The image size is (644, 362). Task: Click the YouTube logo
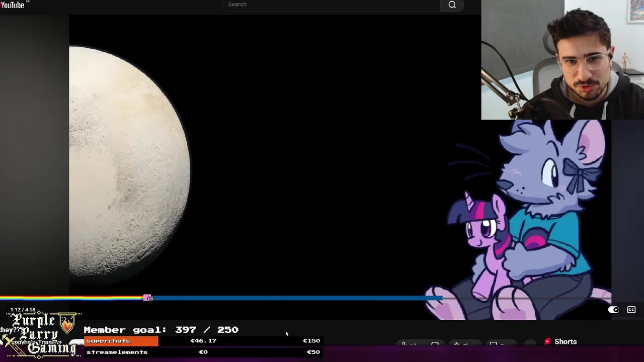tap(13, 5)
